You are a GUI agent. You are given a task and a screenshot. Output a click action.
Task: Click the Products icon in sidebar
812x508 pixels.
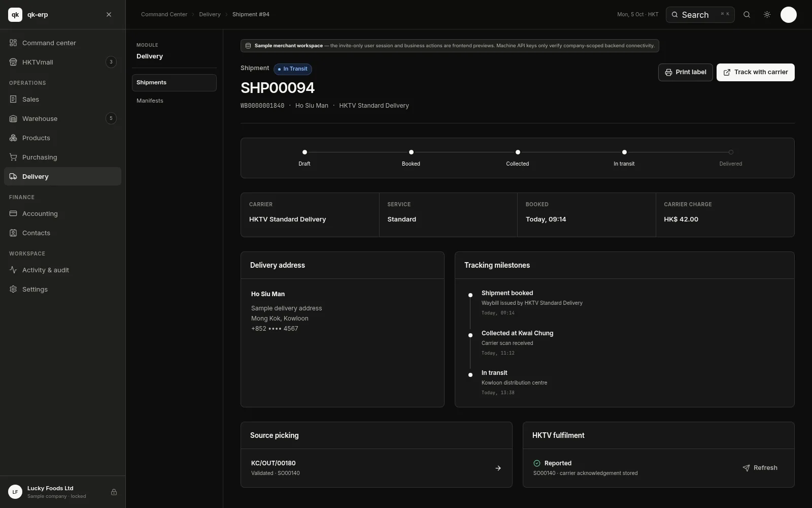(13, 138)
